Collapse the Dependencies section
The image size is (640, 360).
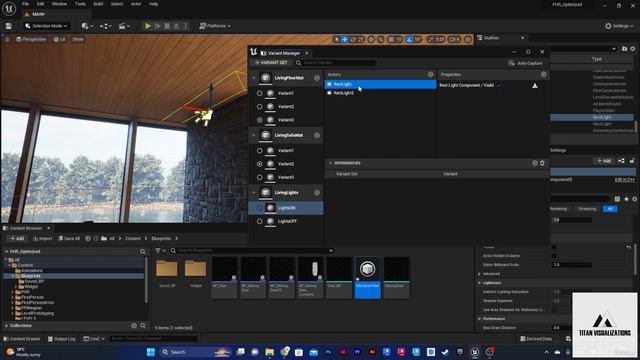pos(330,163)
